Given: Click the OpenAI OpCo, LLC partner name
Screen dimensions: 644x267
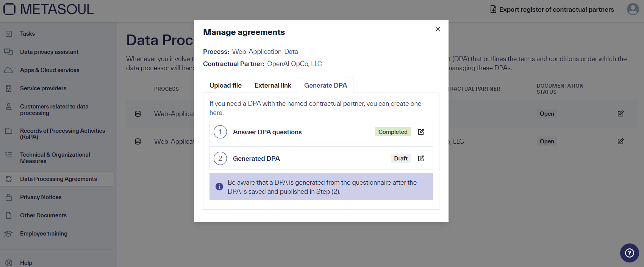Looking at the screenshot, I should pyautogui.click(x=295, y=64).
